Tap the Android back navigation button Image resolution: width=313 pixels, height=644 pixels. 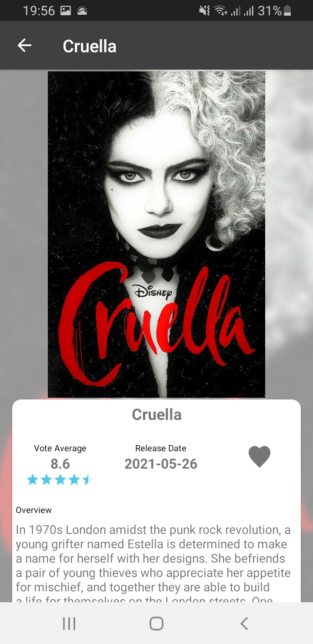point(244,624)
